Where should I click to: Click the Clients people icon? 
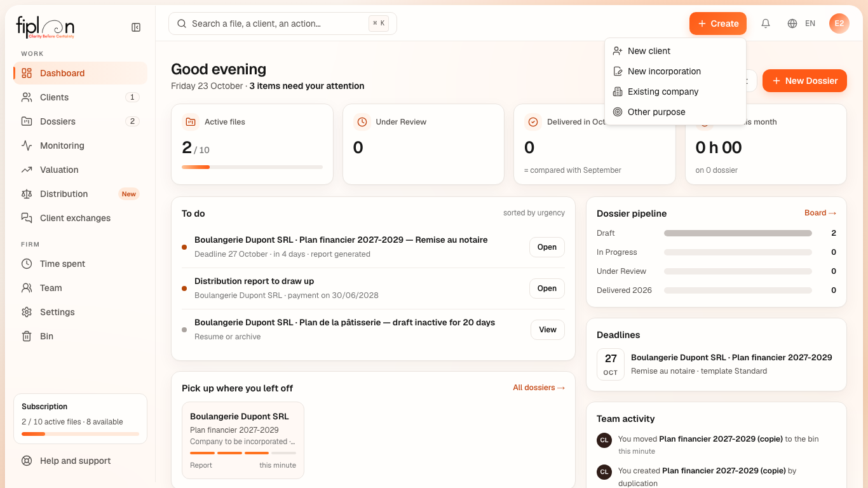coord(27,97)
